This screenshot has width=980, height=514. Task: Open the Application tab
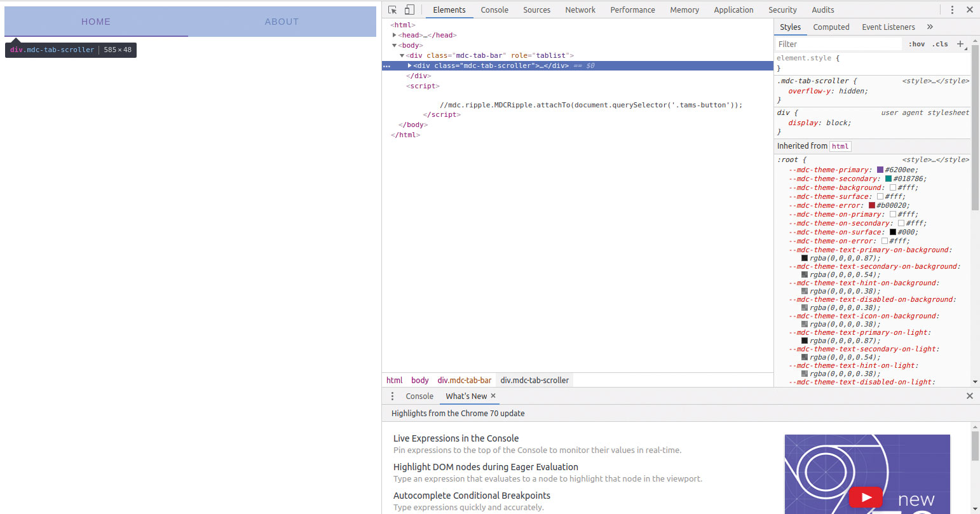click(733, 10)
